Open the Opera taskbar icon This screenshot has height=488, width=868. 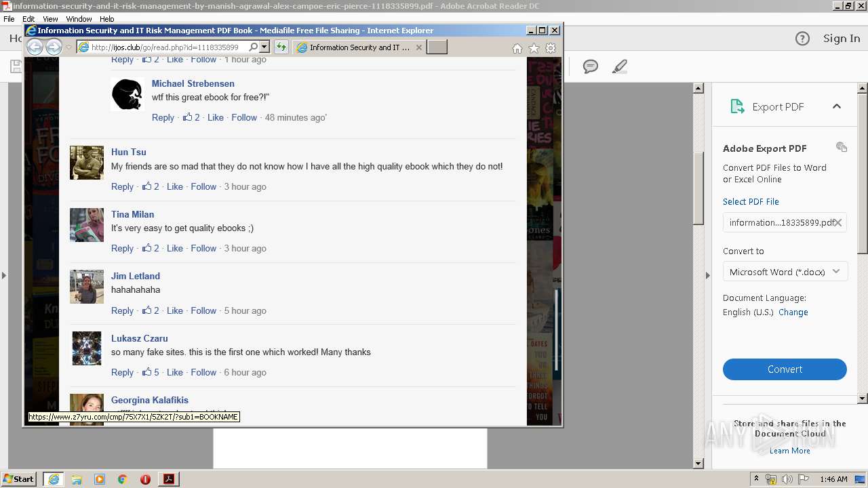click(145, 479)
